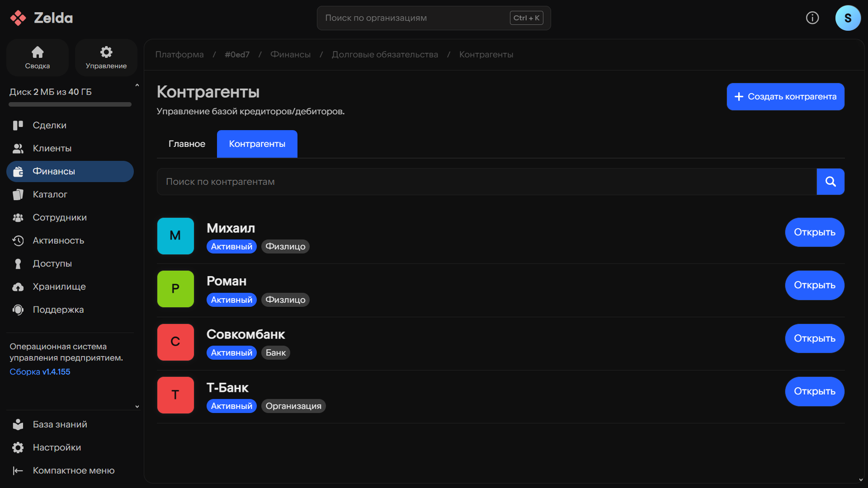
Task: Click the disk usage progress bar
Action: click(70, 104)
